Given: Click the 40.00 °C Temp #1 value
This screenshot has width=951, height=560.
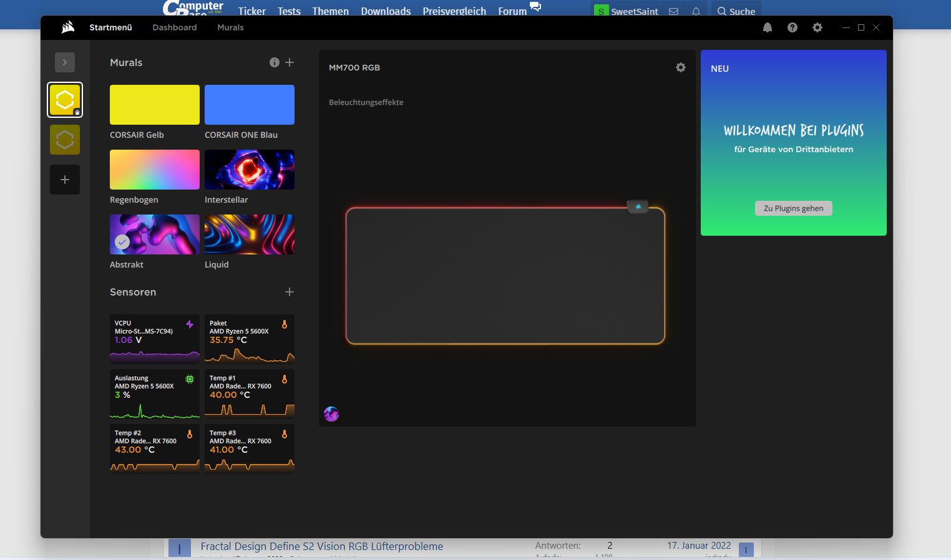Looking at the screenshot, I should click(x=230, y=395).
